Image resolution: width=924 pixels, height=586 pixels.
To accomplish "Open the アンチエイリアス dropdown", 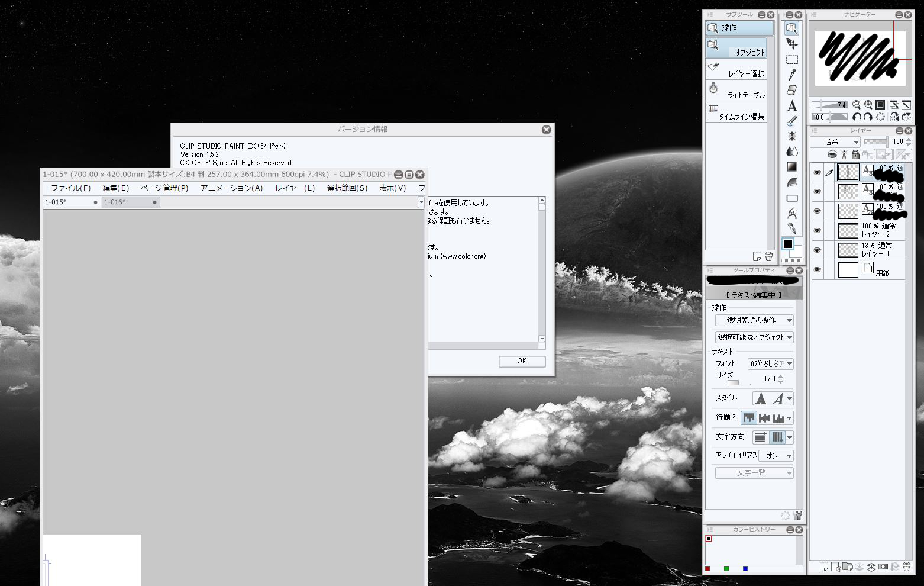I will coord(776,456).
